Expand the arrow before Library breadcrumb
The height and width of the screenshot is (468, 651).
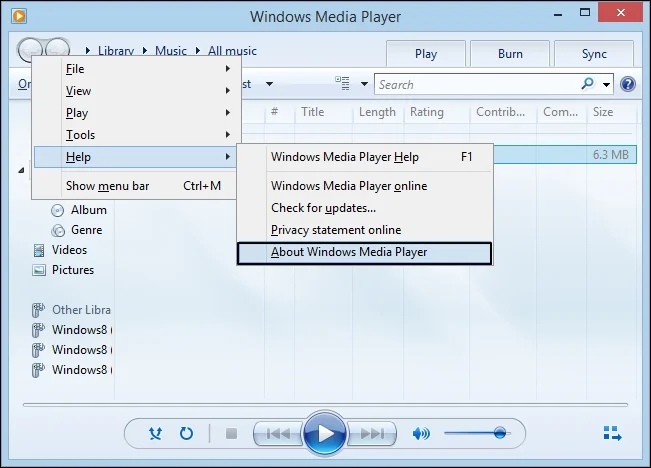click(88, 51)
